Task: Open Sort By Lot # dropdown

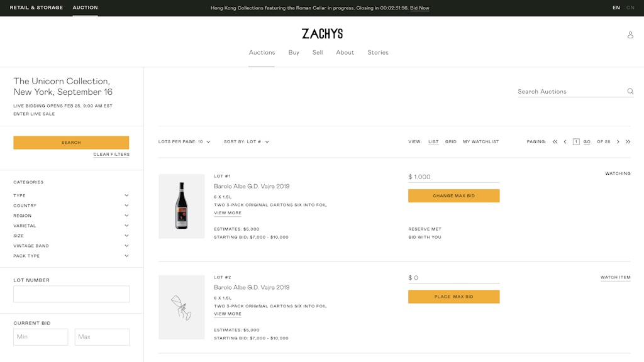Action: tap(247, 141)
